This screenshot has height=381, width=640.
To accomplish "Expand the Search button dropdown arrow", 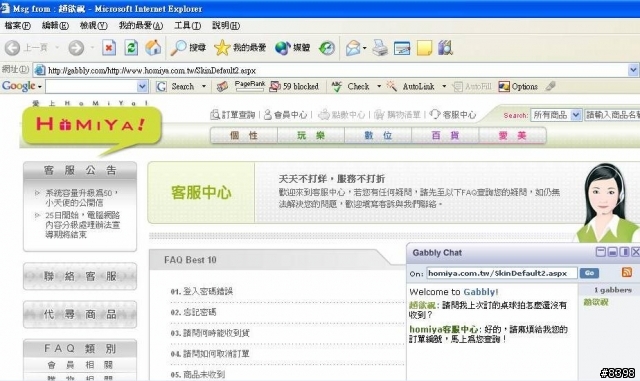I will click(x=204, y=86).
